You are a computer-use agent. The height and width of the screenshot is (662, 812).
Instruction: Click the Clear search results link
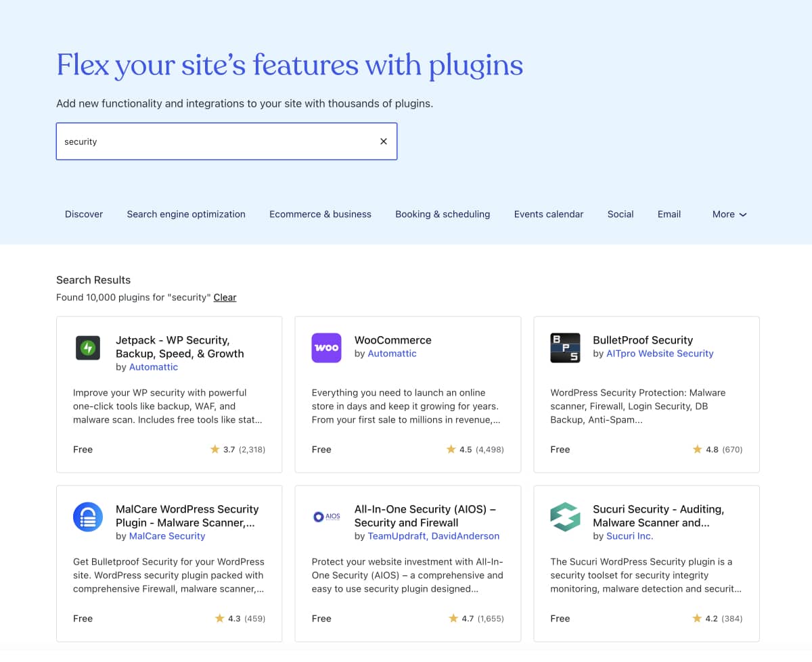225,298
